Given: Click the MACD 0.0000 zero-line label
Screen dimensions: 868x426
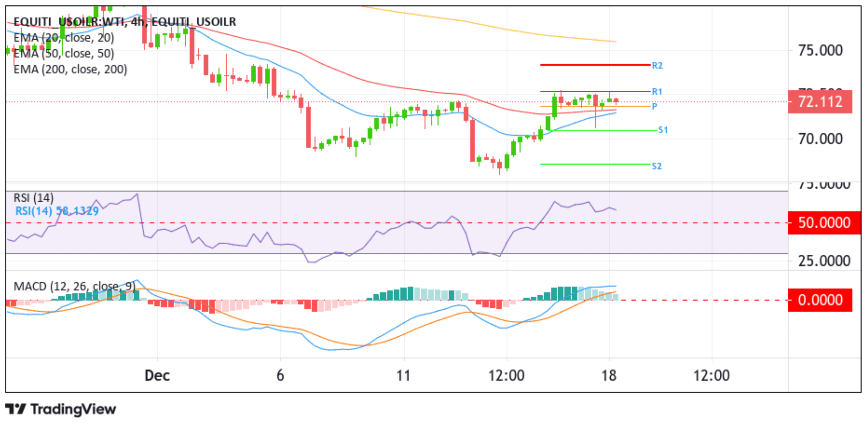Looking at the screenshot, I should coord(820,300).
